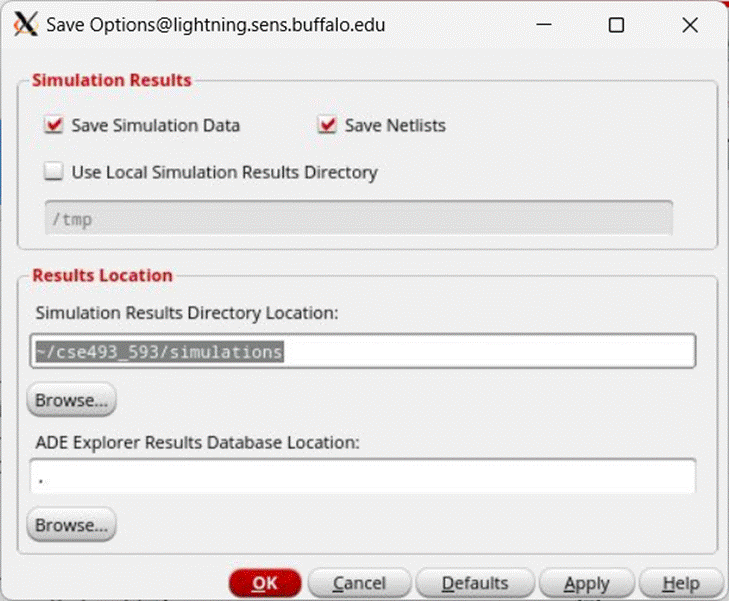Click the Simulation Results Directory Location field
Screen dimensions: 729x601
[x=362, y=351]
